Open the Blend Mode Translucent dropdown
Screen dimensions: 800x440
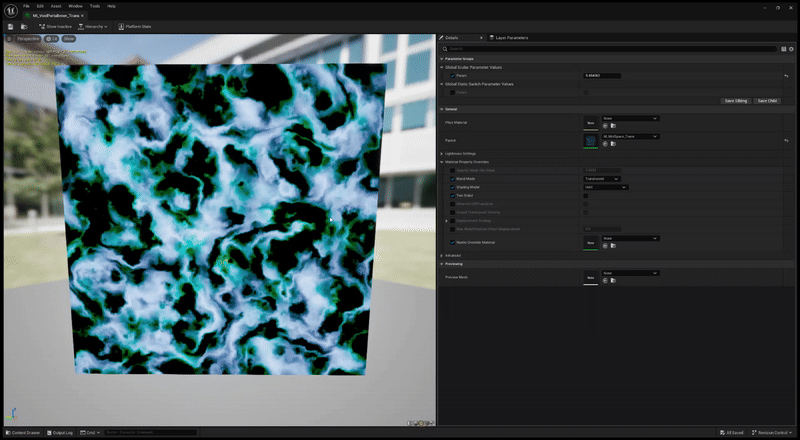pyautogui.click(x=602, y=179)
